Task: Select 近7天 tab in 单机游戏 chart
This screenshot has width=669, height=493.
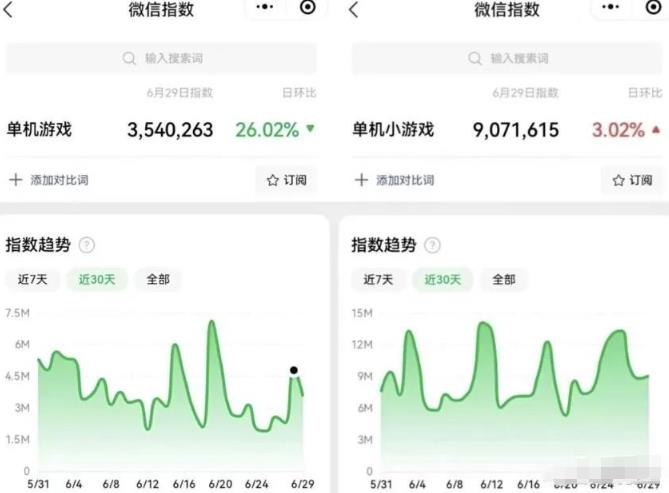Action: point(32,280)
